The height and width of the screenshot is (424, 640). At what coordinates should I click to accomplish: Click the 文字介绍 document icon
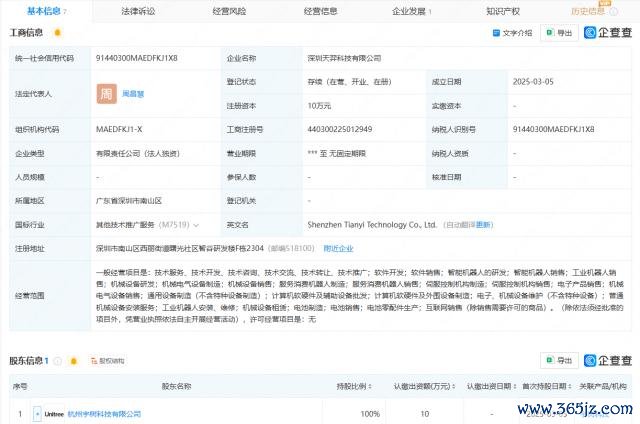[x=496, y=33]
